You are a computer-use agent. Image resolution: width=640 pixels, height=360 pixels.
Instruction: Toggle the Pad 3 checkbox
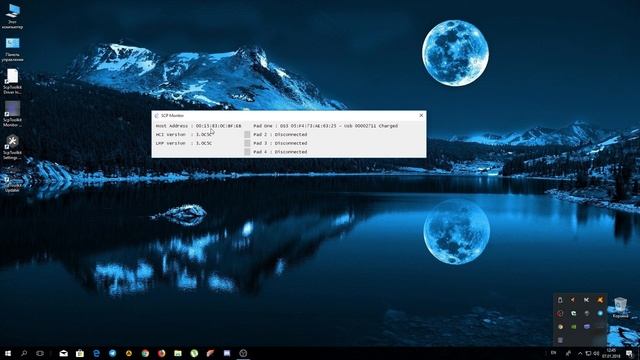tap(247, 143)
